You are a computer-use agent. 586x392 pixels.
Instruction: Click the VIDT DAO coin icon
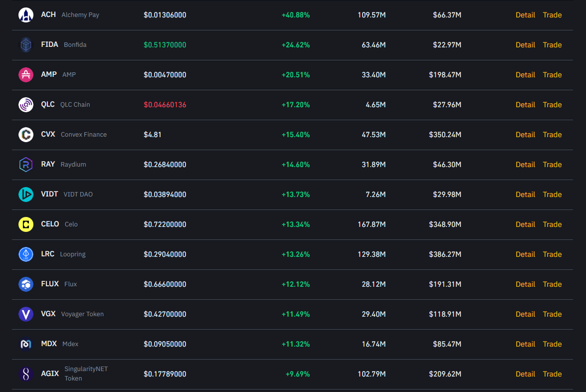pos(26,195)
